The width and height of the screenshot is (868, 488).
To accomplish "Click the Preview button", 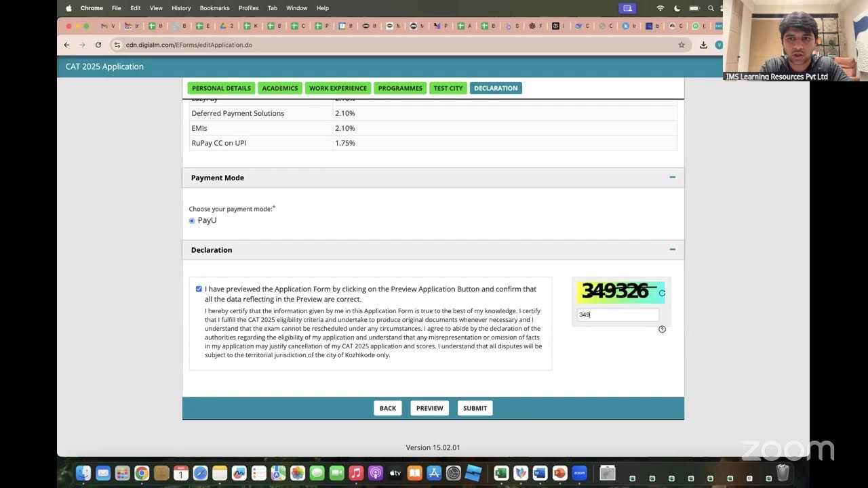I will tap(430, 408).
